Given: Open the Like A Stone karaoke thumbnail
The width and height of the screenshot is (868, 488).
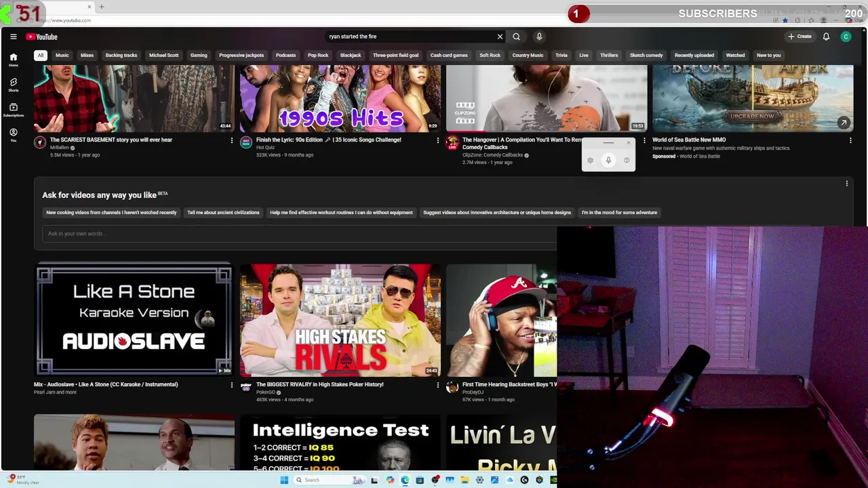Looking at the screenshot, I should pos(134,321).
